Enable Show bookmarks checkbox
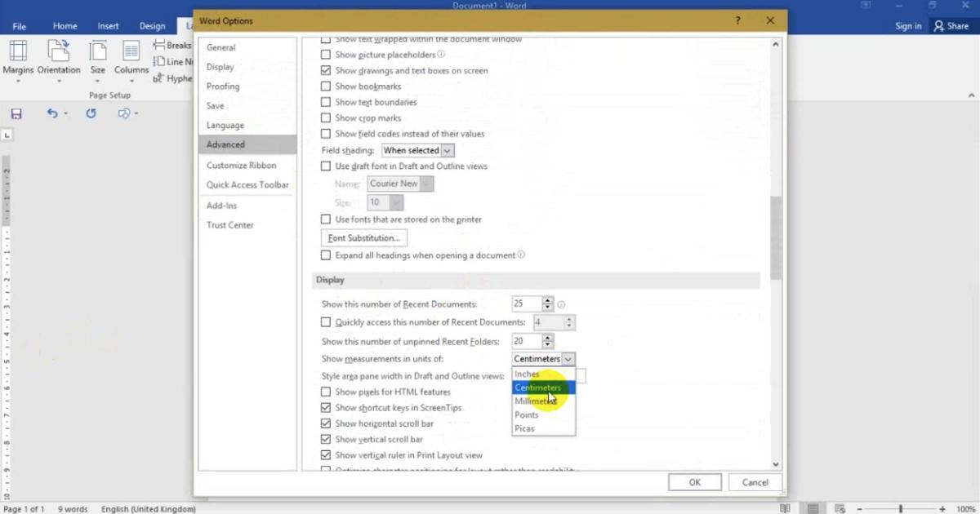 pos(327,86)
